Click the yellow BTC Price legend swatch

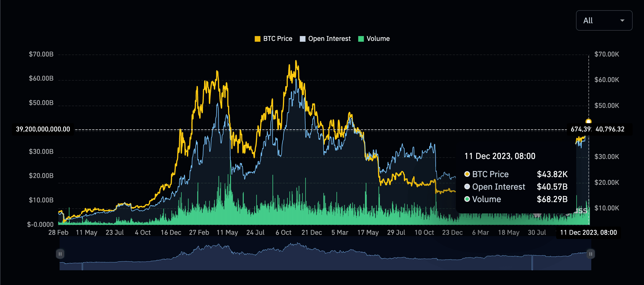point(257,39)
